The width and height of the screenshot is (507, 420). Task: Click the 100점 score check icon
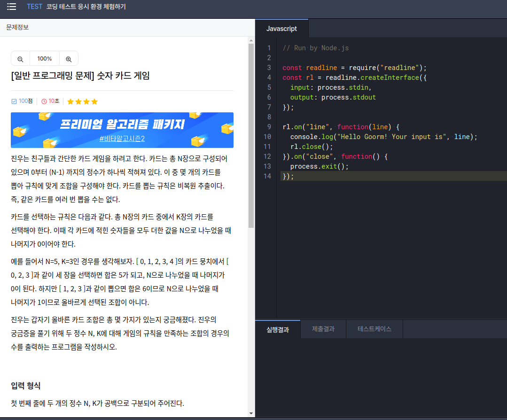(x=14, y=101)
